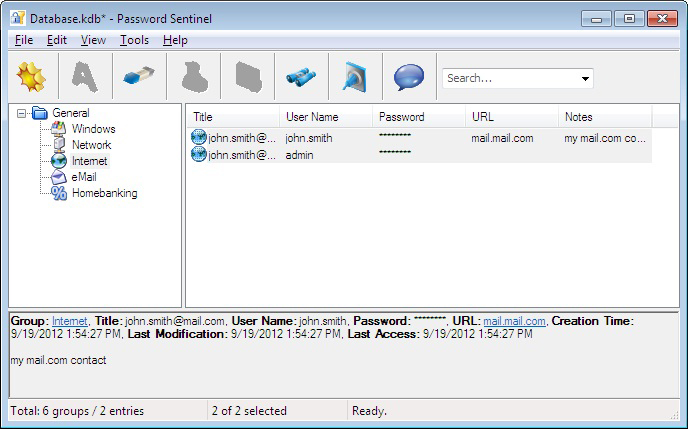Viewport: 688px width, 429px height.
Task: Click the eMail envelope icon
Action: tap(58, 177)
